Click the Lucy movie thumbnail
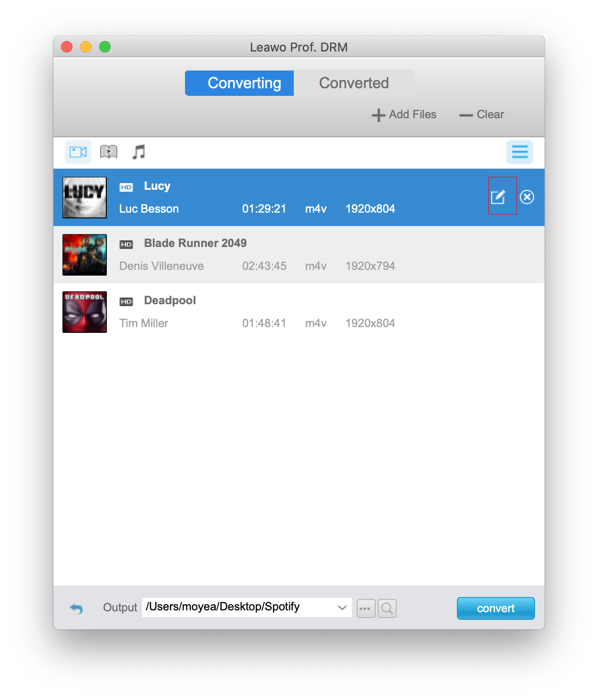This screenshot has width=598, height=700. point(84,197)
